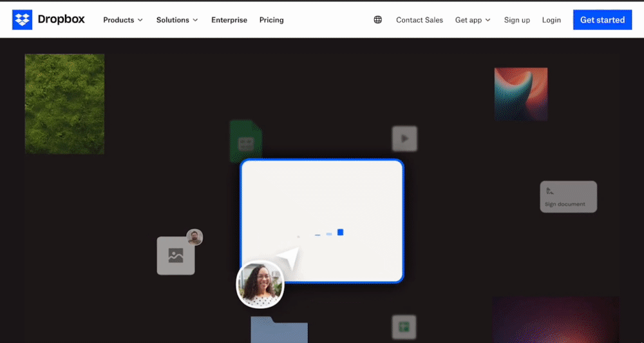This screenshot has width=644, height=343.
Task: Click the Login link
Action: click(551, 20)
